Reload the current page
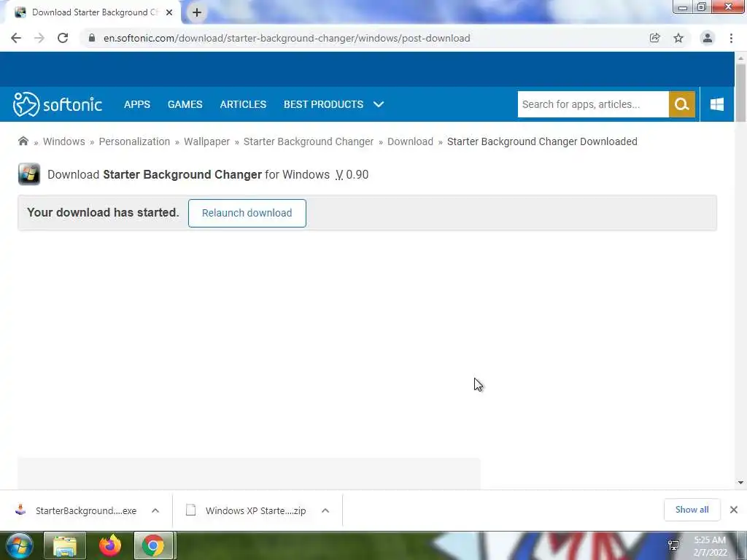The image size is (747, 560). [63, 38]
